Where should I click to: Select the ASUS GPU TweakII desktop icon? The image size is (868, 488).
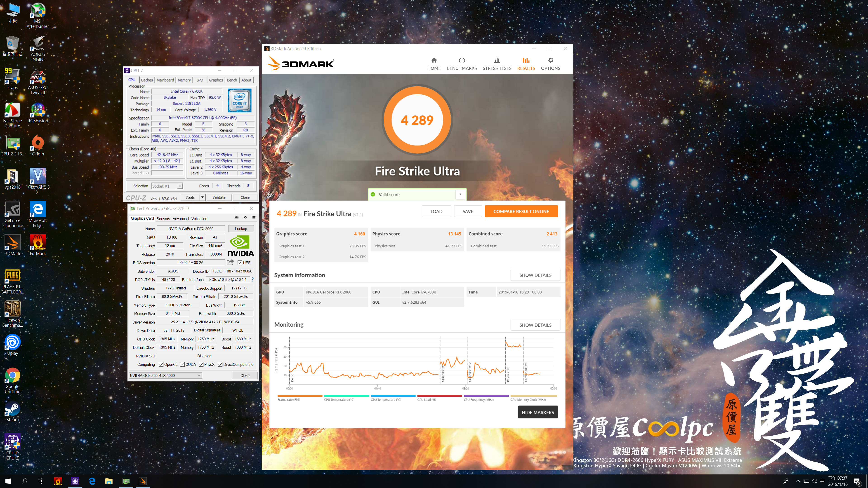38,82
